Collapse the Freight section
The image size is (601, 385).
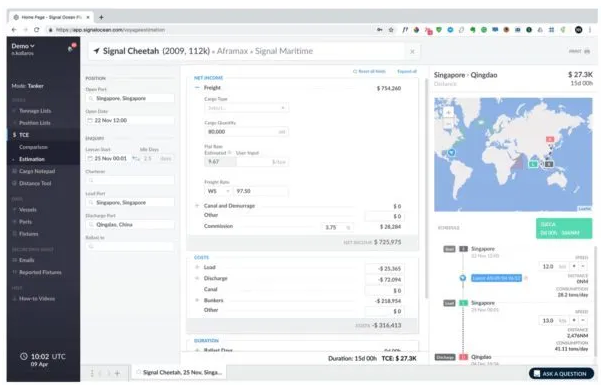click(197, 88)
